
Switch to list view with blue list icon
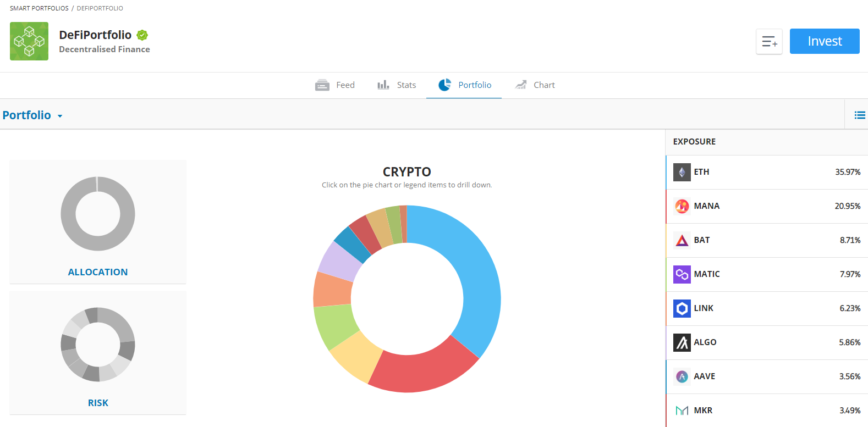pyautogui.click(x=860, y=115)
